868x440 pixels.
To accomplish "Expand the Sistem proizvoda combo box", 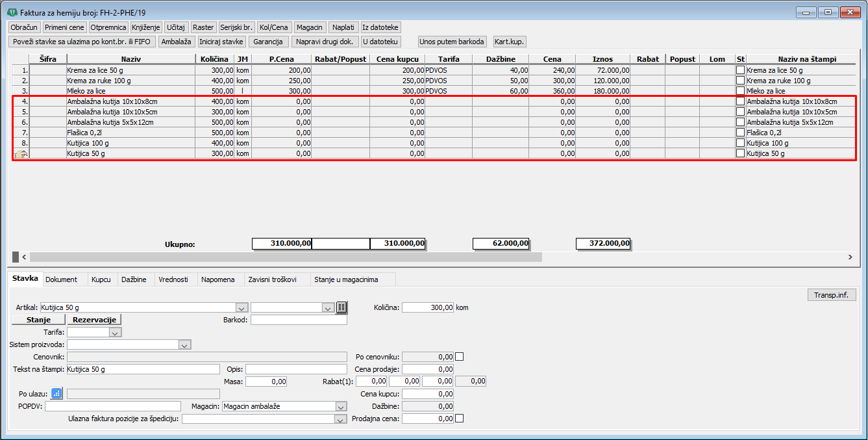I will [x=184, y=344].
